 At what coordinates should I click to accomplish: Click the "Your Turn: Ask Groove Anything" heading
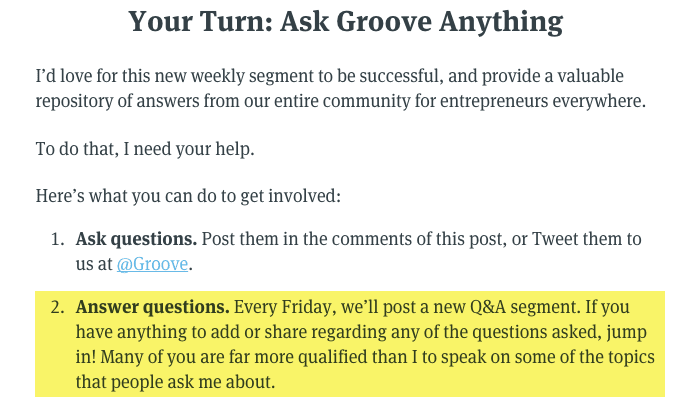(345, 23)
